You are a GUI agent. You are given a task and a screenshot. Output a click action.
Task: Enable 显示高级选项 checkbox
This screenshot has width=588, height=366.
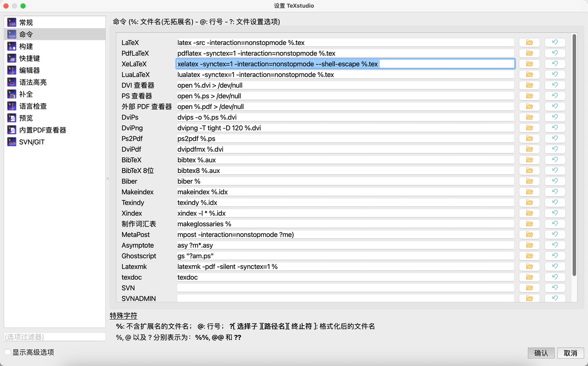pos(7,351)
